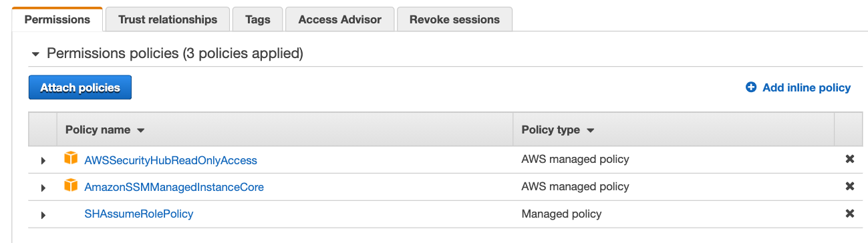The image size is (868, 243).
Task: Expand the AWSSecurityHubReadOnlyAccess policy row
Action: (43, 160)
